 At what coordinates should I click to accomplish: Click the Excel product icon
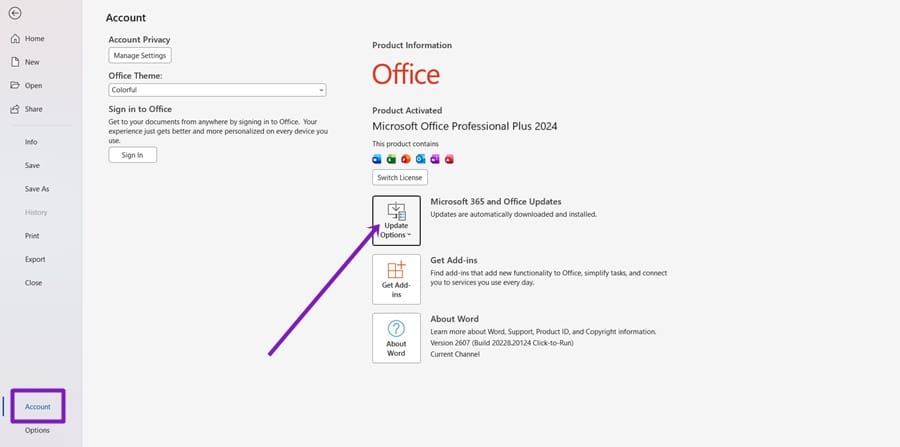391,159
